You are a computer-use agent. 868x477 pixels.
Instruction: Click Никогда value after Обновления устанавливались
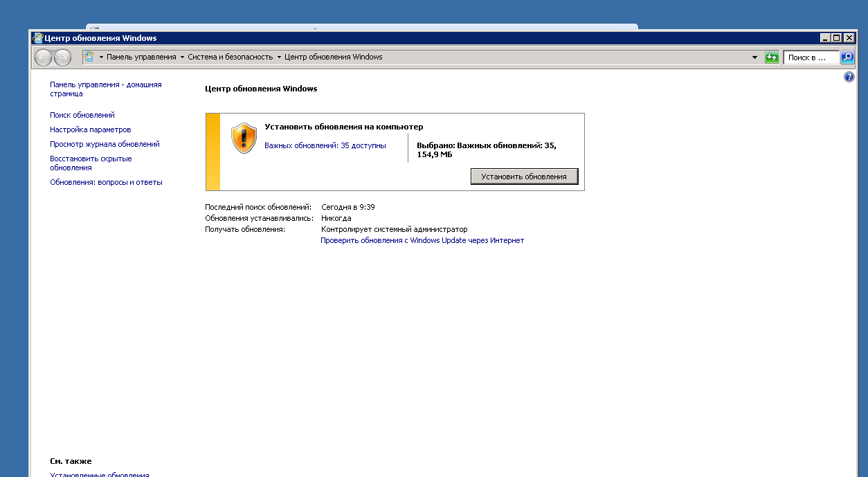336,218
